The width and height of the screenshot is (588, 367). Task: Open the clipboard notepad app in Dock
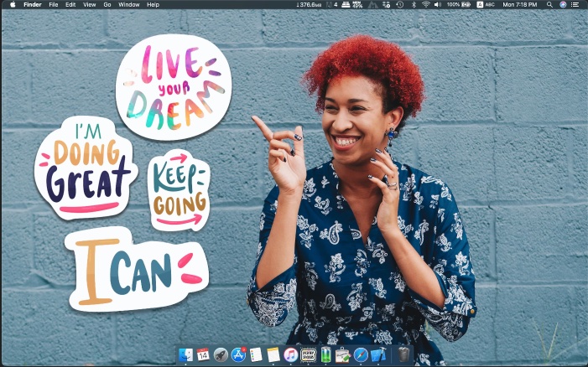tap(343, 354)
